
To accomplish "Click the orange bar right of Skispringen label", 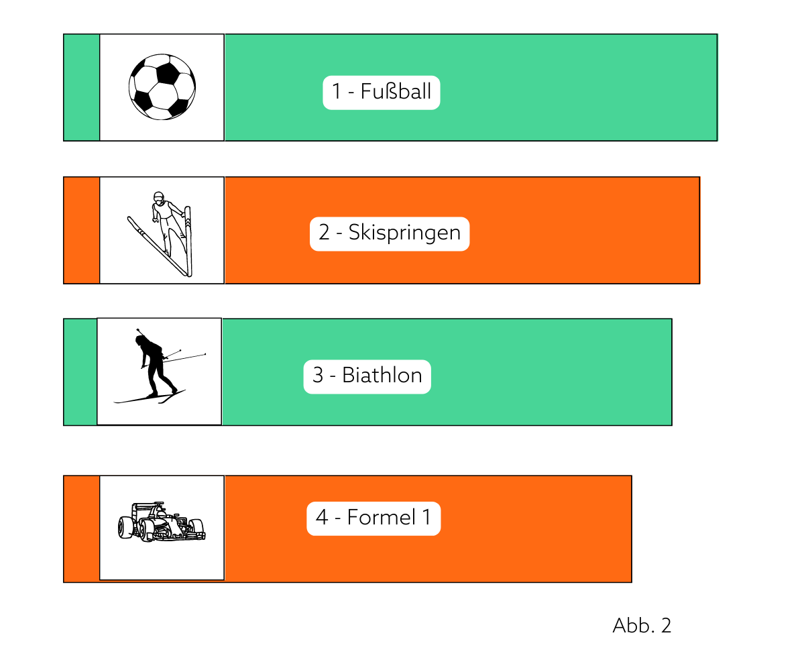I will [585, 231].
